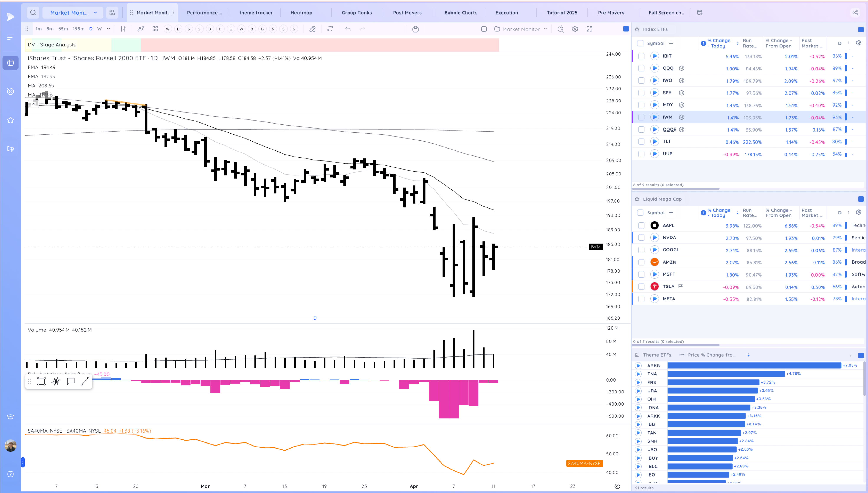Check the IBIT row checkbox
Screen dimensions: 868x493
(x=641, y=56)
